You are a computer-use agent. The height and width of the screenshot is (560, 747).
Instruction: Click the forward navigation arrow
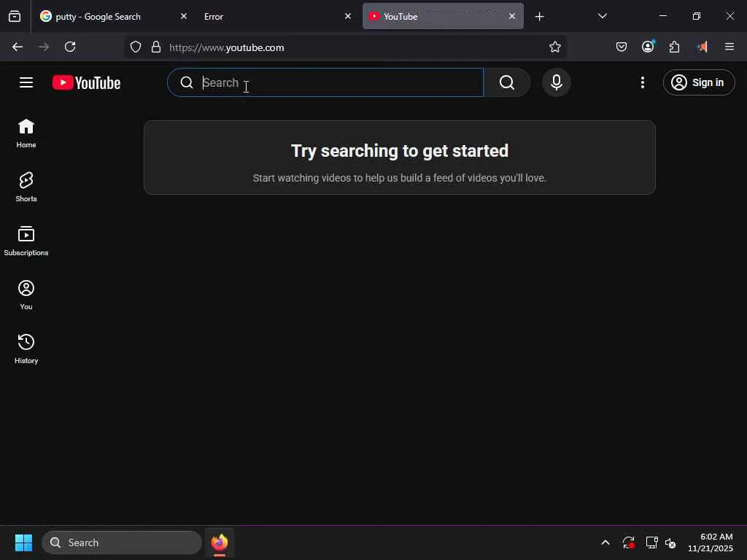point(43,47)
